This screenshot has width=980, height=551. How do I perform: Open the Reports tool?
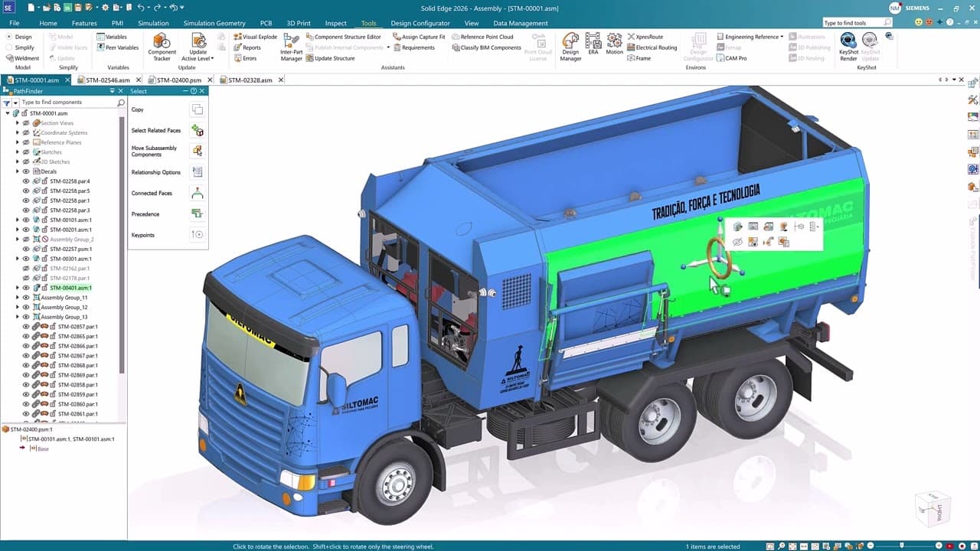pyautogui.click(x=247, y=47)
